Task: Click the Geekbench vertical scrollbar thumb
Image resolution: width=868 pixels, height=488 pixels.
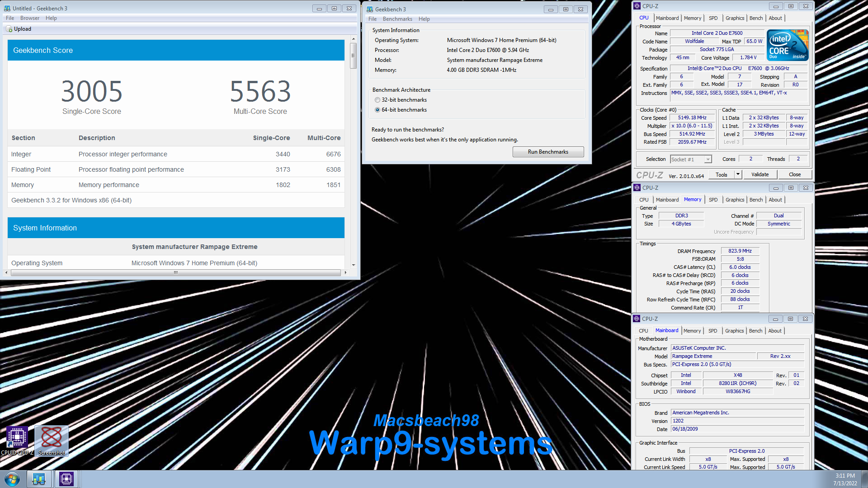Action: tap(353, 56)
